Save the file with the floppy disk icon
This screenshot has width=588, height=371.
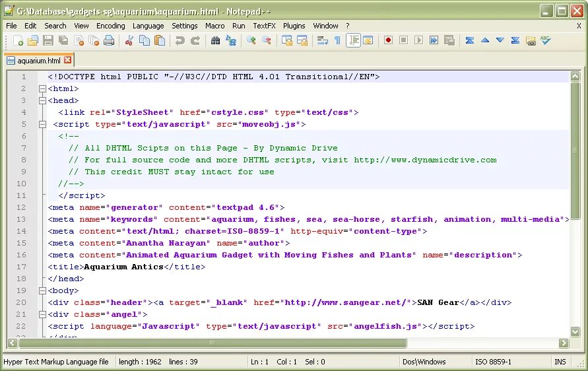coord(48,40)
